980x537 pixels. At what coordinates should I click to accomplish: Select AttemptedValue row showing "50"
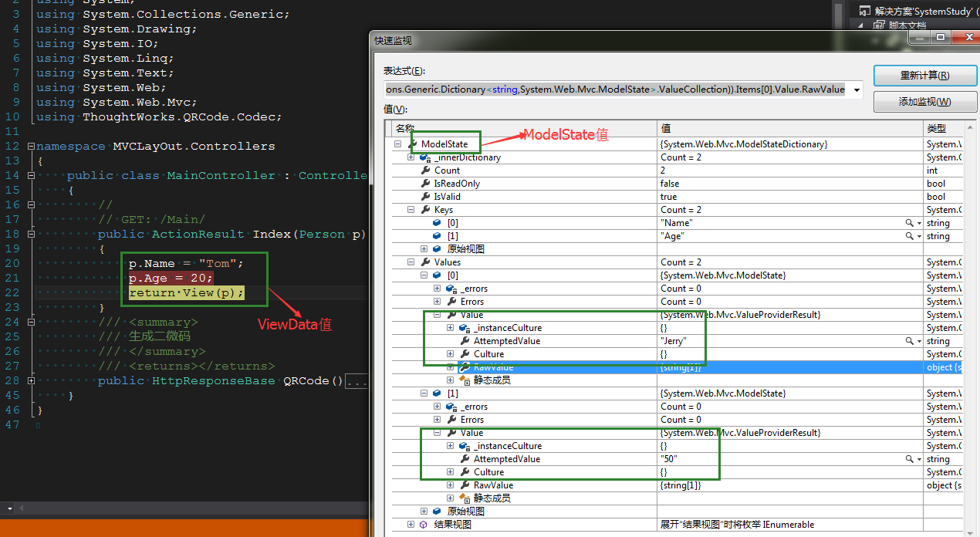click(x=678, y=459)
